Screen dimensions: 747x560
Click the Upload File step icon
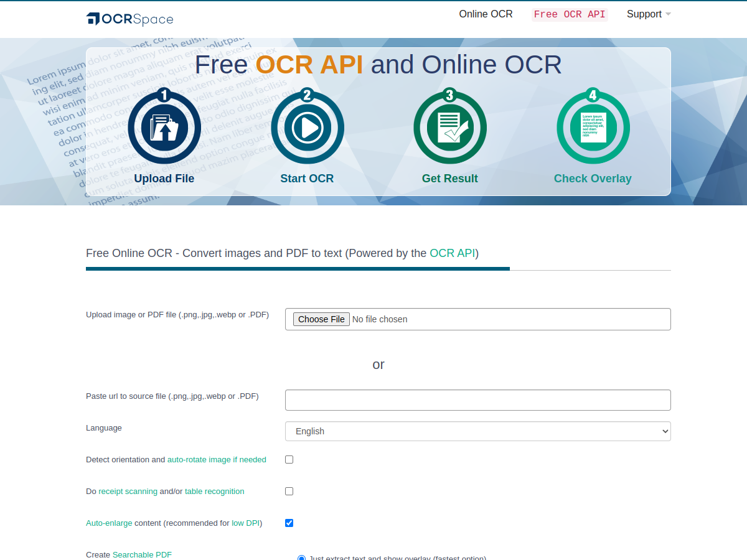point(164,127)
